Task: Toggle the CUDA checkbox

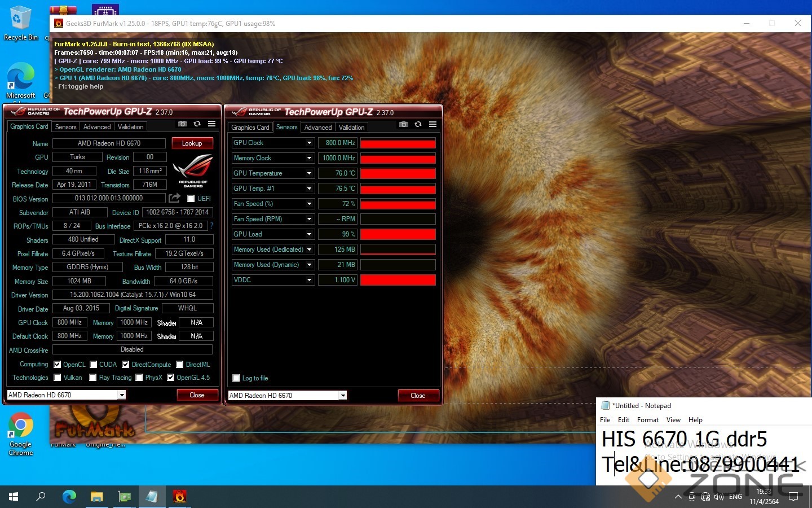Action: [x=94, y=365]
